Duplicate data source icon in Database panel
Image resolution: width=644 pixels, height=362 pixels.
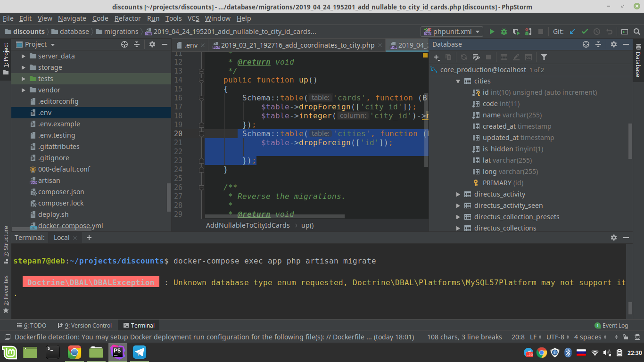(448, 57)
